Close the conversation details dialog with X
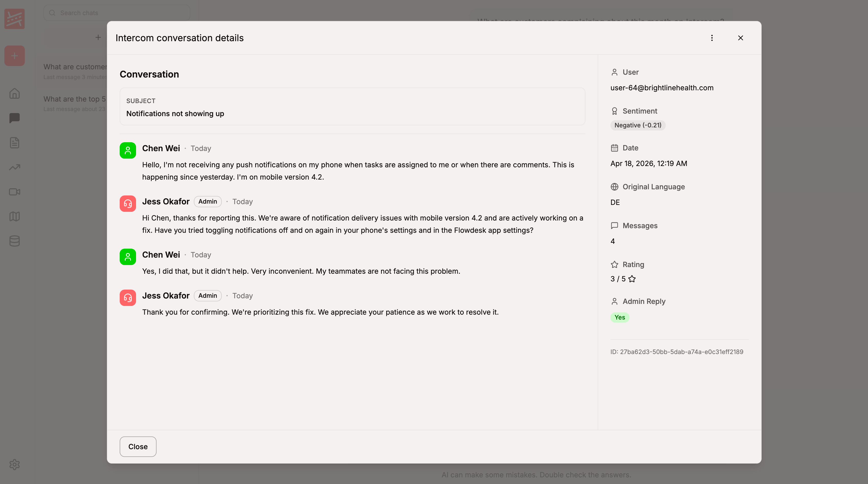 click(740, 38)
